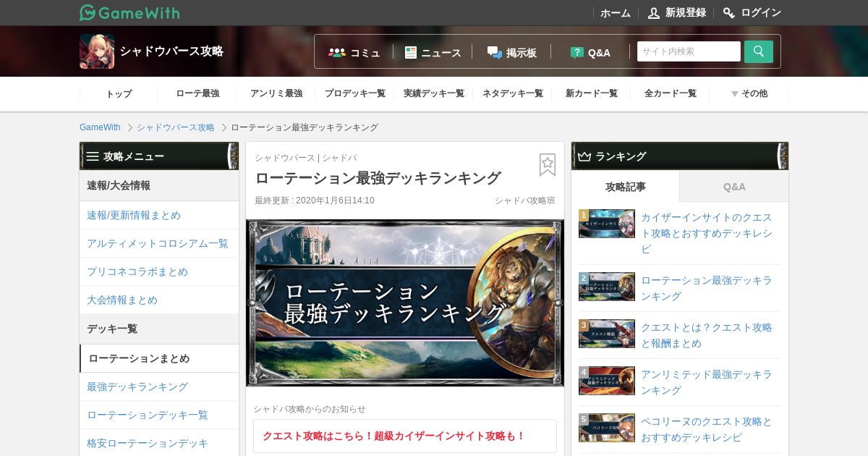
Task: Click 掲示板 text in header nav
Action: [522, 53]
